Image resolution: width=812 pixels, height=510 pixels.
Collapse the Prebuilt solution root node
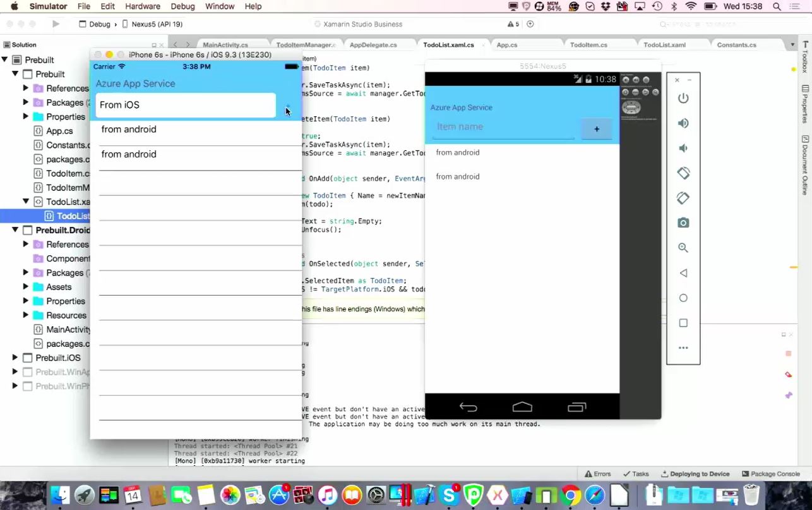click(x=4, y=59)
